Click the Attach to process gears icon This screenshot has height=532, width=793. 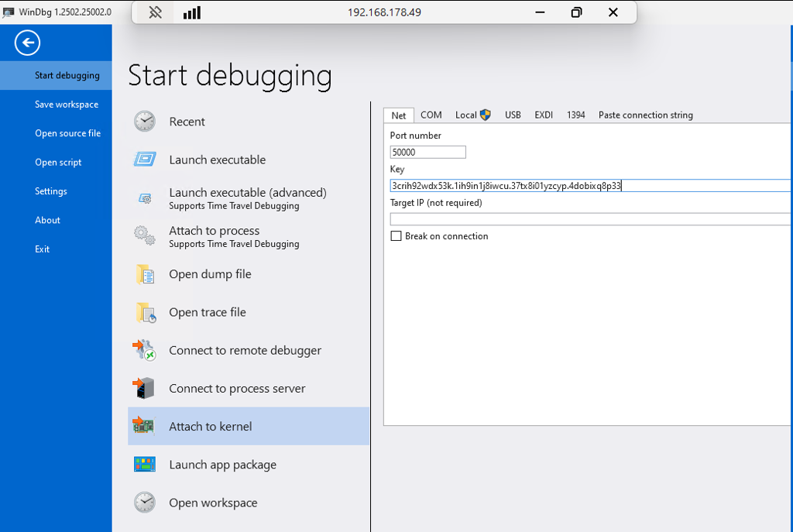click(x=145, y=236)
